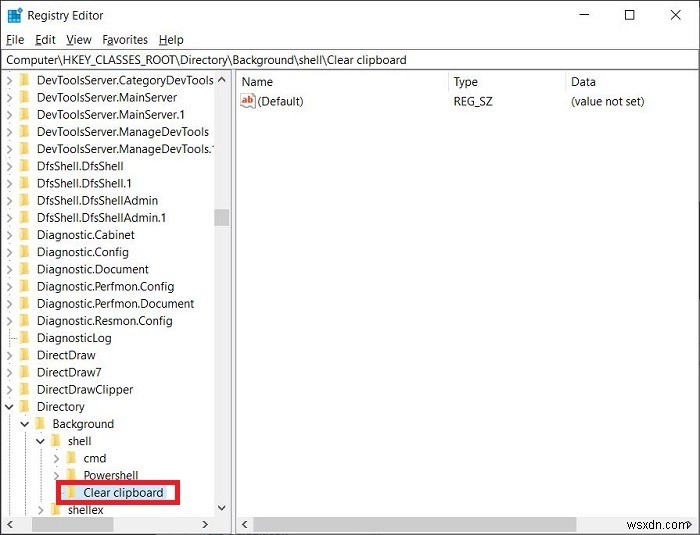Click the DfsShell.DfsShell folder icon
This screenshot has width=700, height=535.
(25, 166)
